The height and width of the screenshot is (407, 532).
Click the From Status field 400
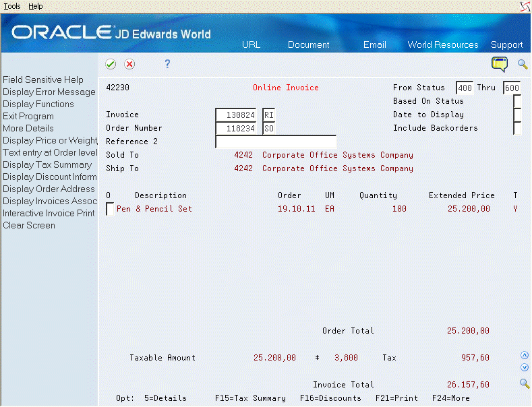coord(465,88)
